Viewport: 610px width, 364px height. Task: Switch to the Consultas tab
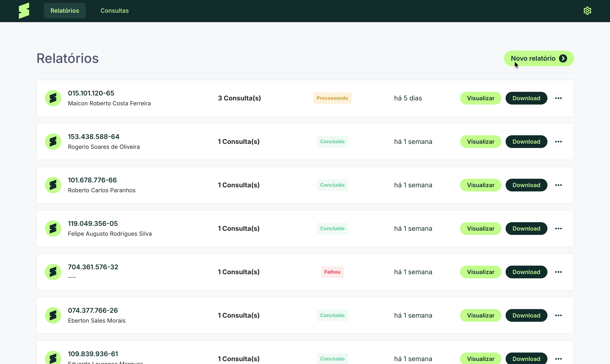tap(114, 10)
